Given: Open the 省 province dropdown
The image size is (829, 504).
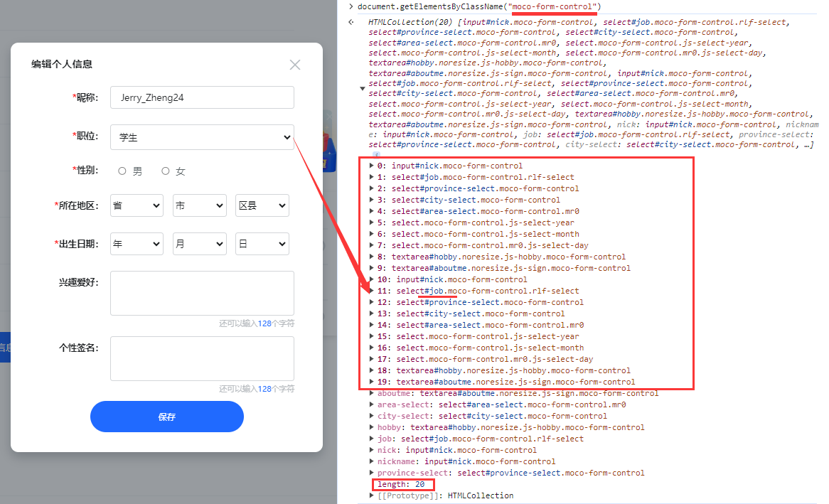Looking at the screenshot, I should pyautogui.click(x=137, y=205).
